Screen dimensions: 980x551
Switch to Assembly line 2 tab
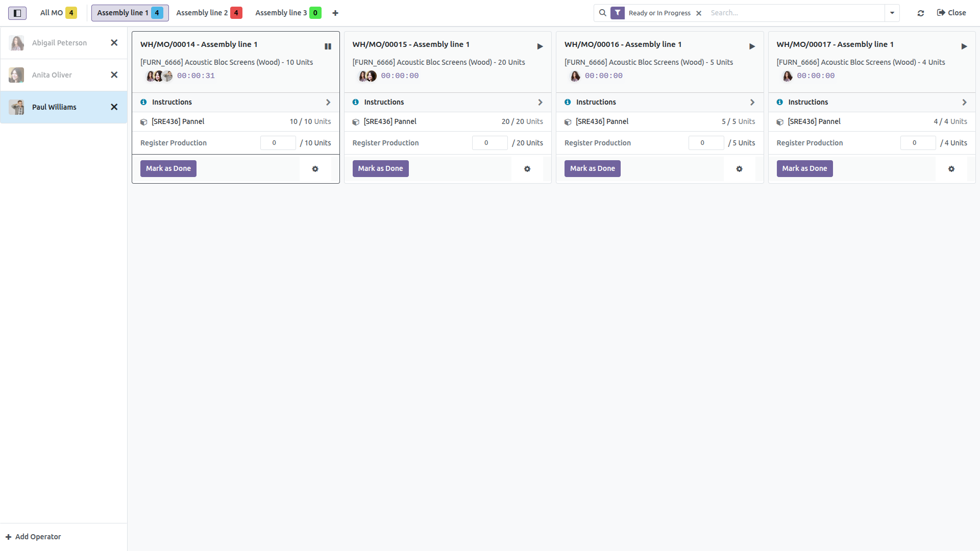coord(209,13)
